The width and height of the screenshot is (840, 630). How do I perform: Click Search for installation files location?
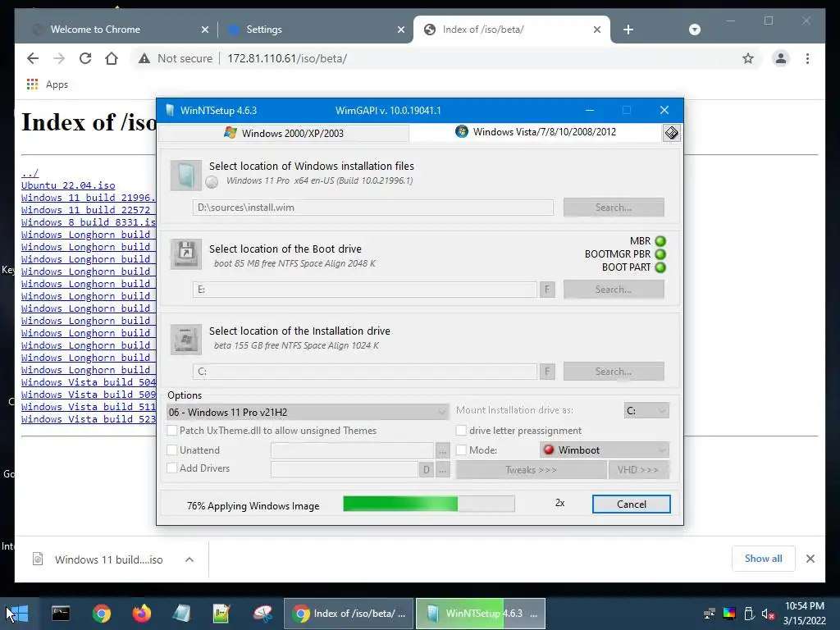click(614, 208)
